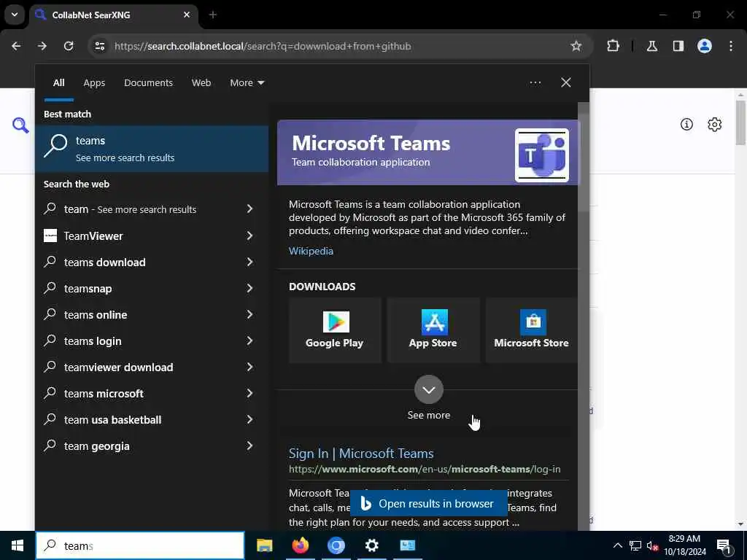Open Sign In | Microsoft Teams link
Image resolution: width=747 pixels, height=560 pixels.
click(361, 454)
